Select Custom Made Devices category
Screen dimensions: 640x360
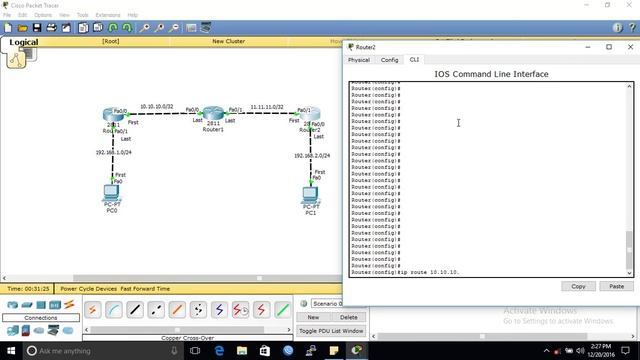point(53,330)
